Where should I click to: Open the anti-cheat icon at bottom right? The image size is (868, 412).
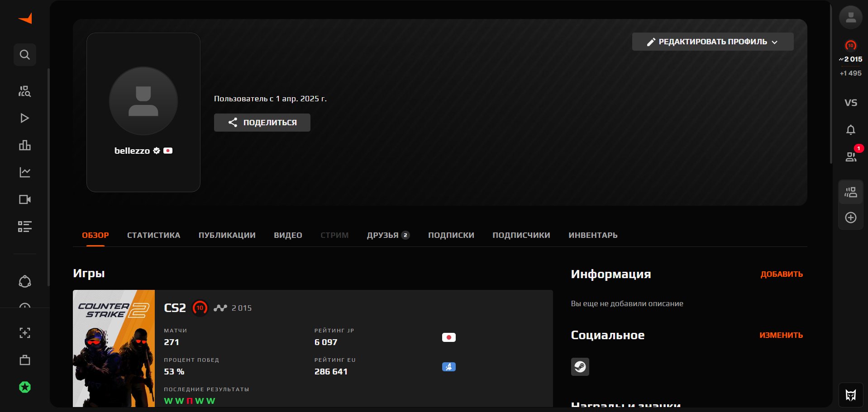(851, 394)
